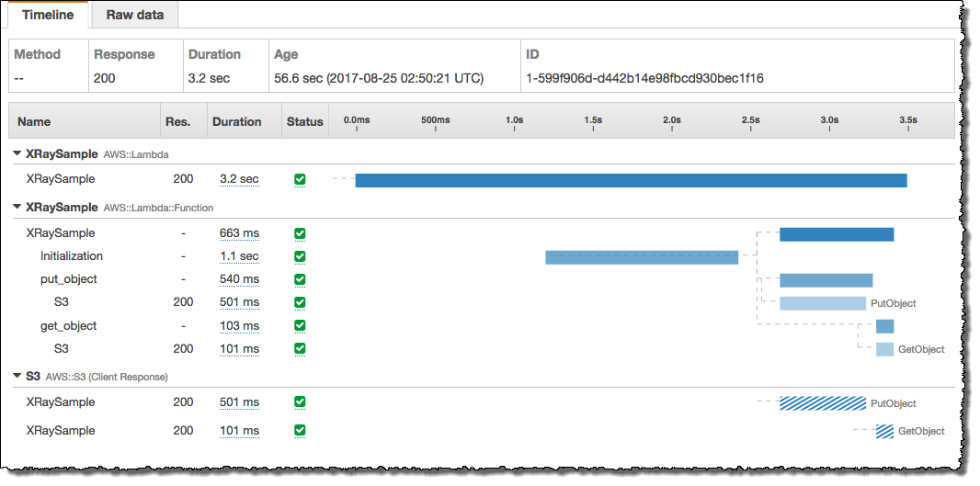Click status check for 663 ms XRaySample row
Viewport: 980px width, 486px height.
pos(300,233)
